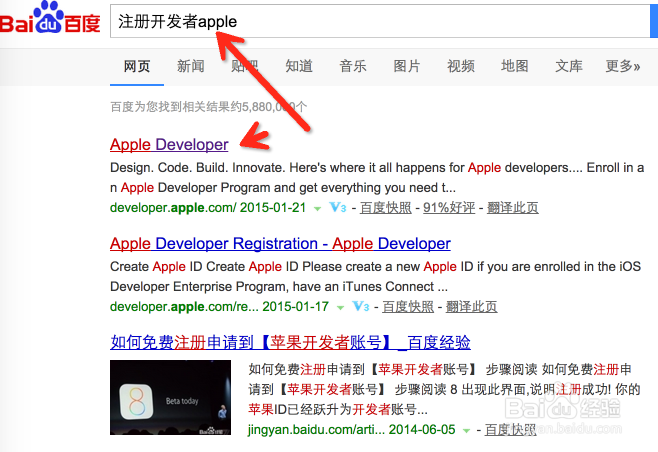Viewport: 658px width, 452px height.
Task: Open the 图片 tab
Action: coord(407,66)
